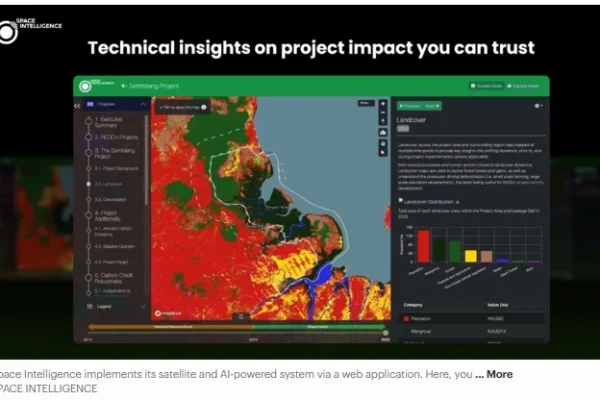Viewport: 600px width, 400px height.
Task: Click the More link in the caption
Action: click(x=499, y=375)
